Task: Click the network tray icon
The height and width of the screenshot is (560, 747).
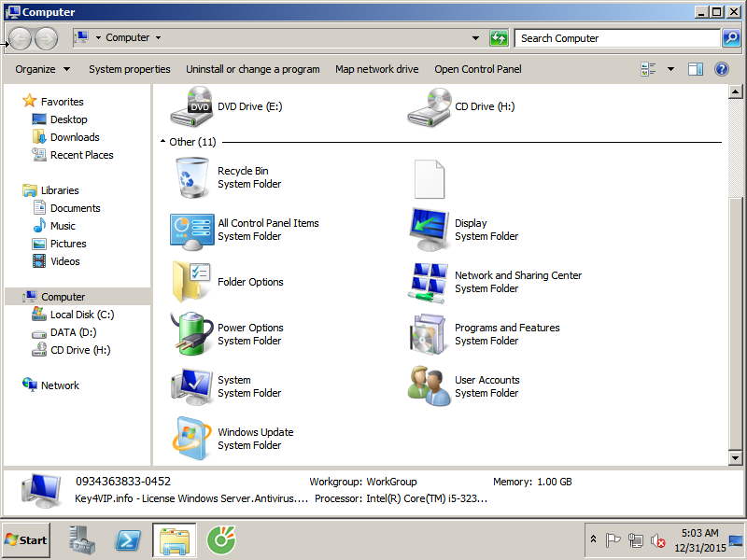Action: point(635,540)
